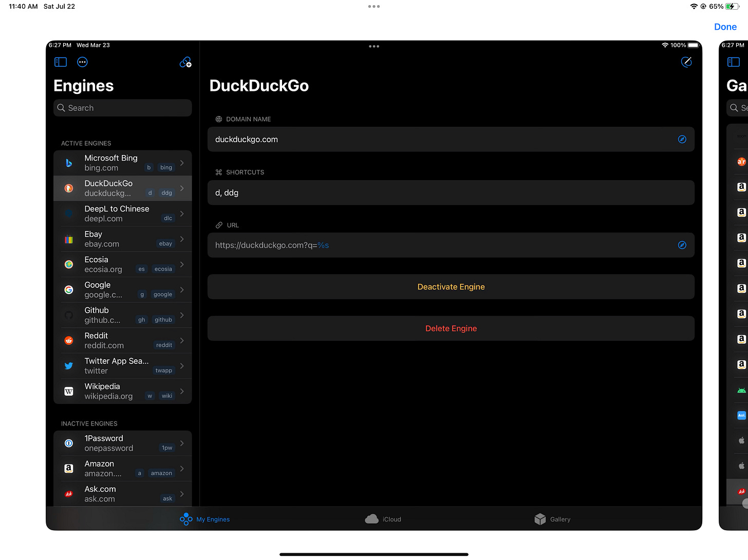Expand the Twitter App Search row chevron
The image size is (748, 560).
pos(182,366)
